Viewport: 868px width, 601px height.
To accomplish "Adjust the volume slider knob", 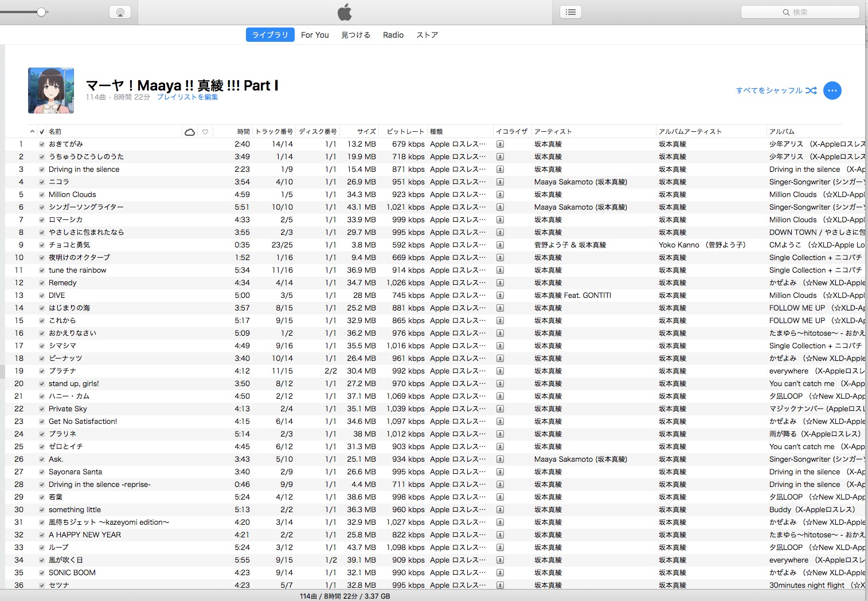I will [41, 12].
